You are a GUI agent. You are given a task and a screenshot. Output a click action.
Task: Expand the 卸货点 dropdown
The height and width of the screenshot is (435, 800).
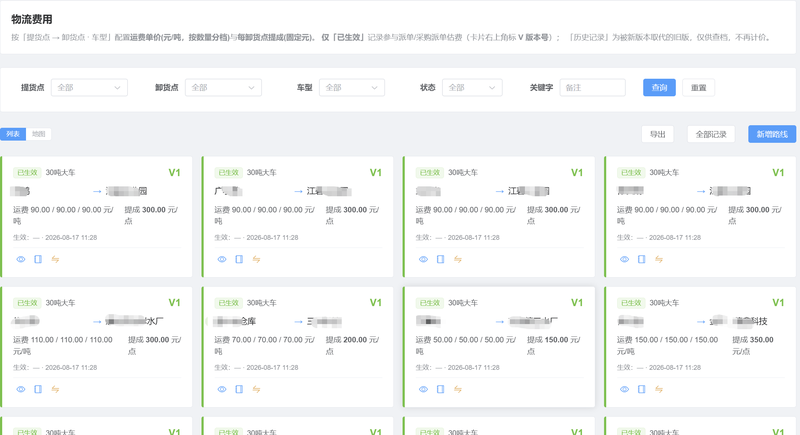click(x=223, y=88)
